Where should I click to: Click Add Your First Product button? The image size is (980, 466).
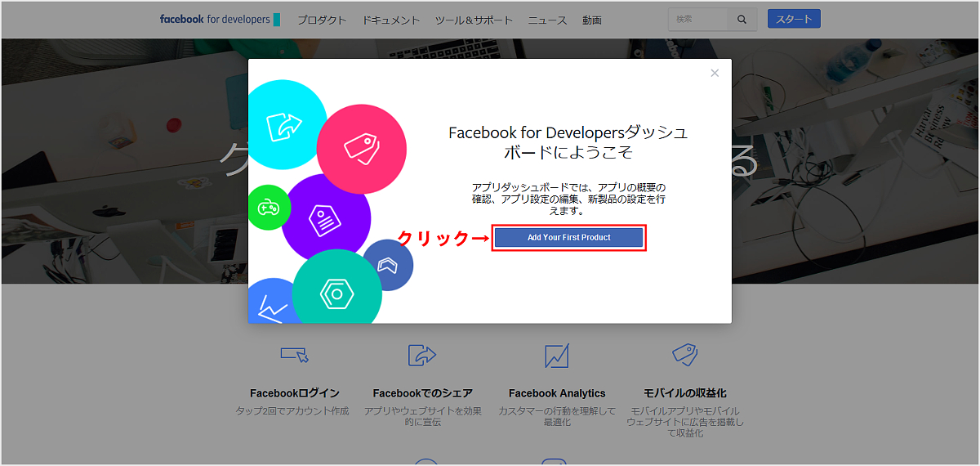click(569, 238)
